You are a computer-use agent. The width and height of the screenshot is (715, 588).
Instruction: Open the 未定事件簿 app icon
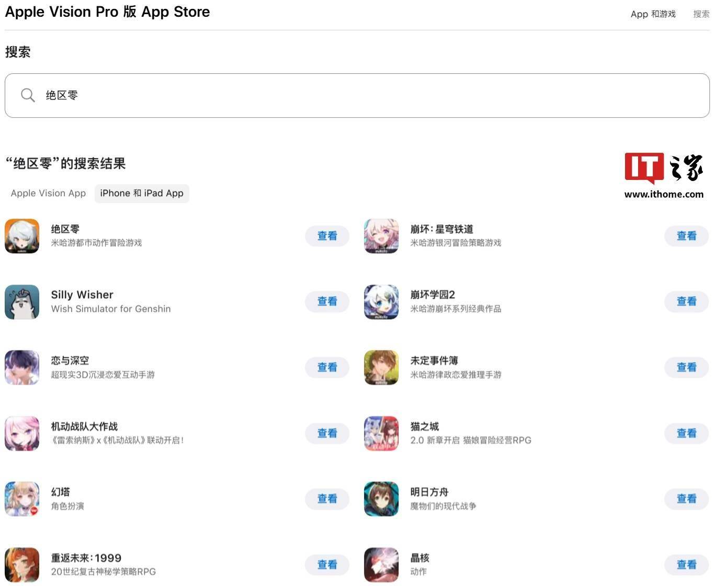381,367
